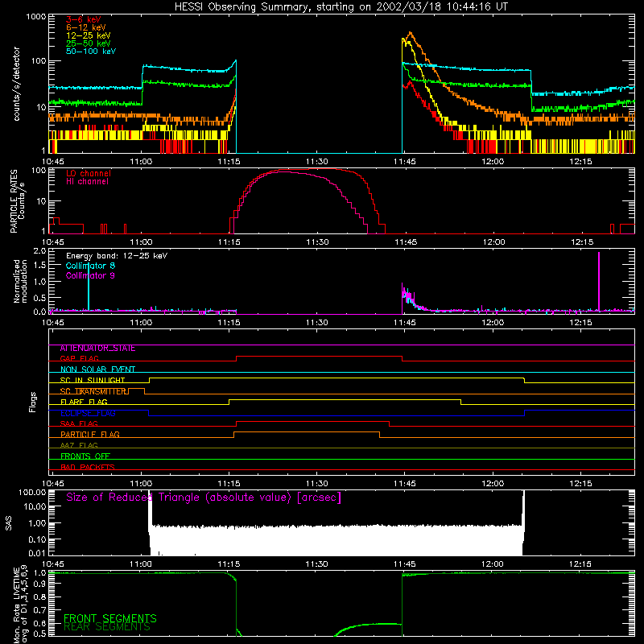This screenshot has height=644, width=644.
Task: Click the 'Size of Reduced Triangle' title
Action: [x=204, y=497]
